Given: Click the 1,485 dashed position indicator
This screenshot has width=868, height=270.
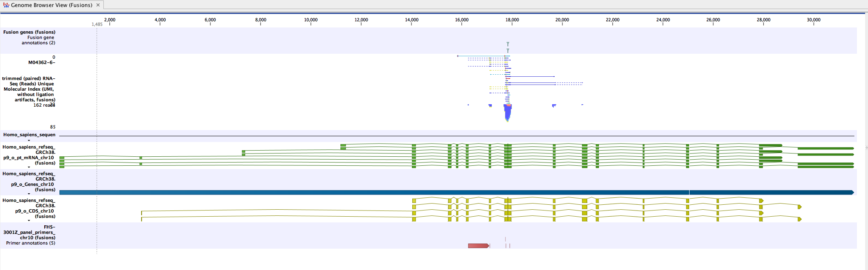Looking at the screenshot, I should pos(97,25).
